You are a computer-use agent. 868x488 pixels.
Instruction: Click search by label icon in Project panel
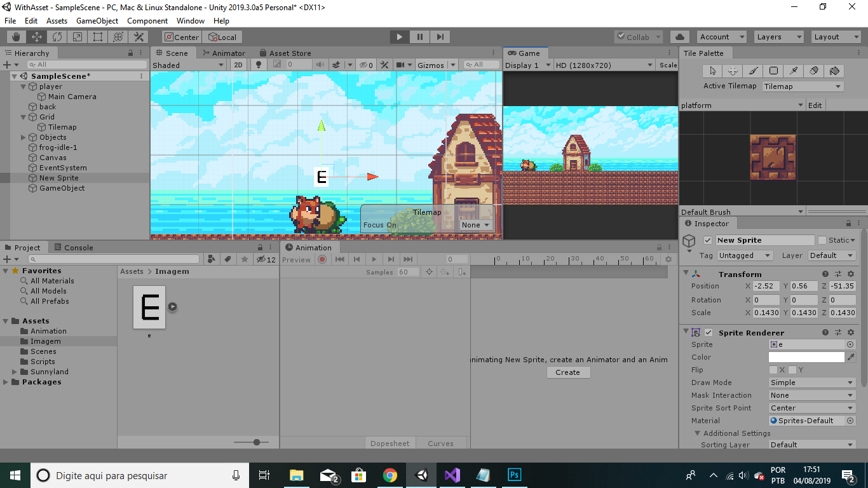pos(228,259)
